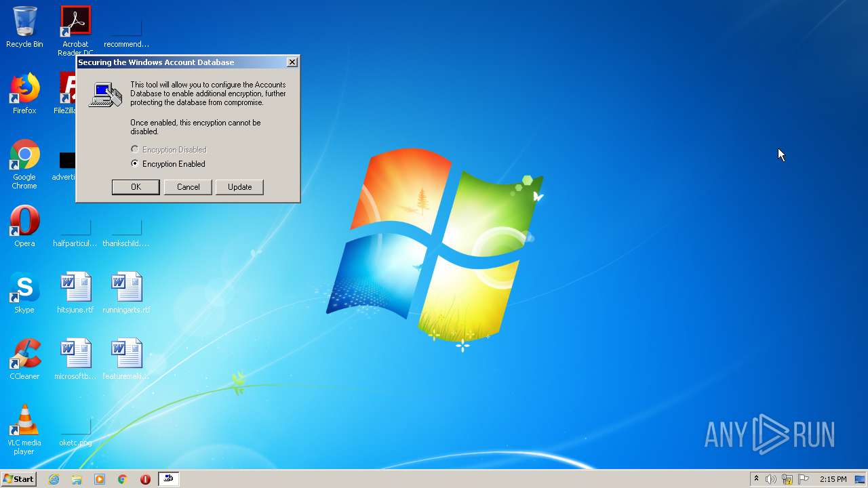868x488 pixels.
Task: Select the featuremak... document icon
Action: tap(126, 359)
